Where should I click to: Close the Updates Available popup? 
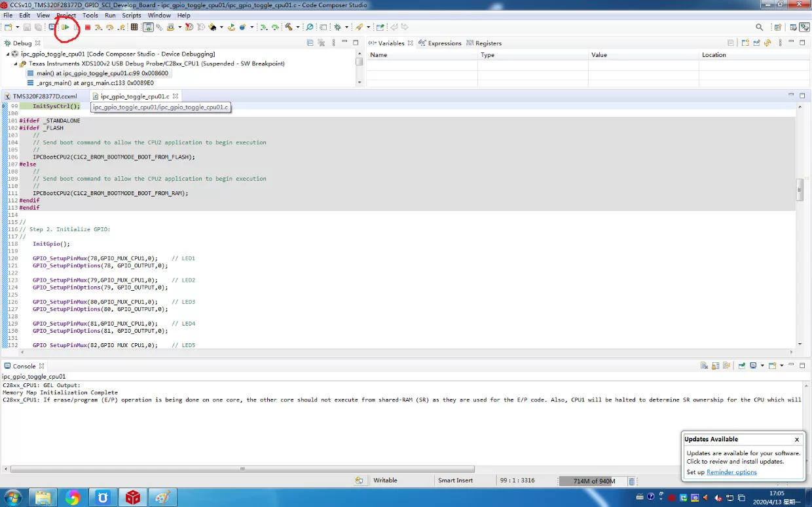point(797,440)
